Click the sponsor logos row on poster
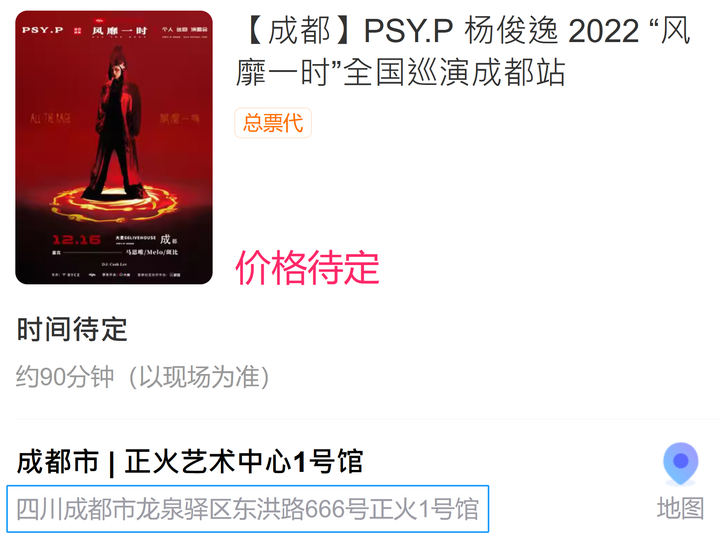Viewport: 720px width, 549px height. point(116,274)
